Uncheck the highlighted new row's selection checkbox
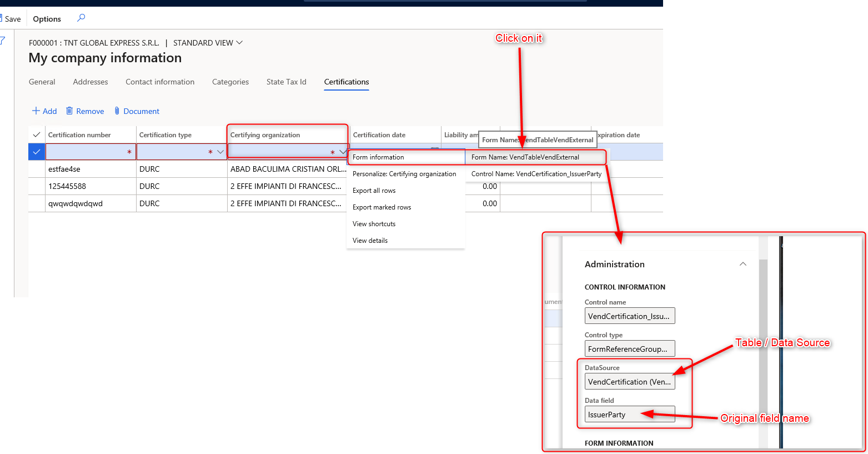 coord(36,151)
